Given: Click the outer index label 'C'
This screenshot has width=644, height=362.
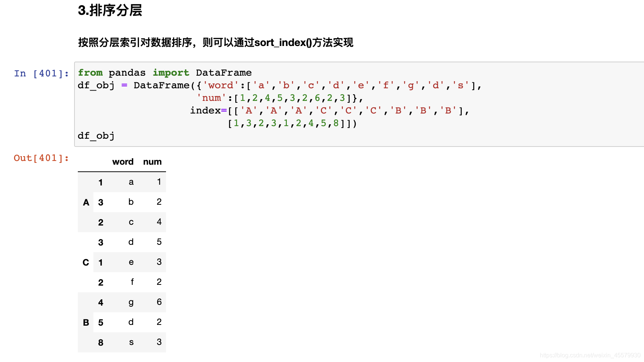Looking at the screenshot, I should click(86, 262).
